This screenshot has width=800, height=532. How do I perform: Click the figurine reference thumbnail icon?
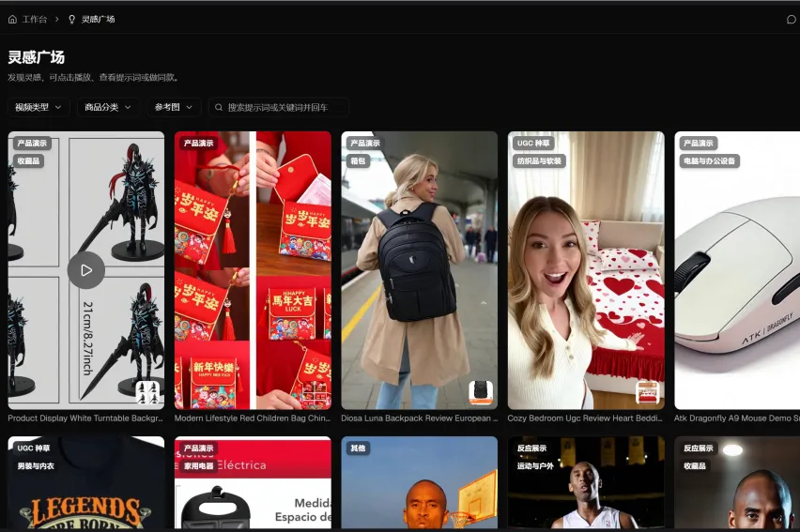point(147,392)
